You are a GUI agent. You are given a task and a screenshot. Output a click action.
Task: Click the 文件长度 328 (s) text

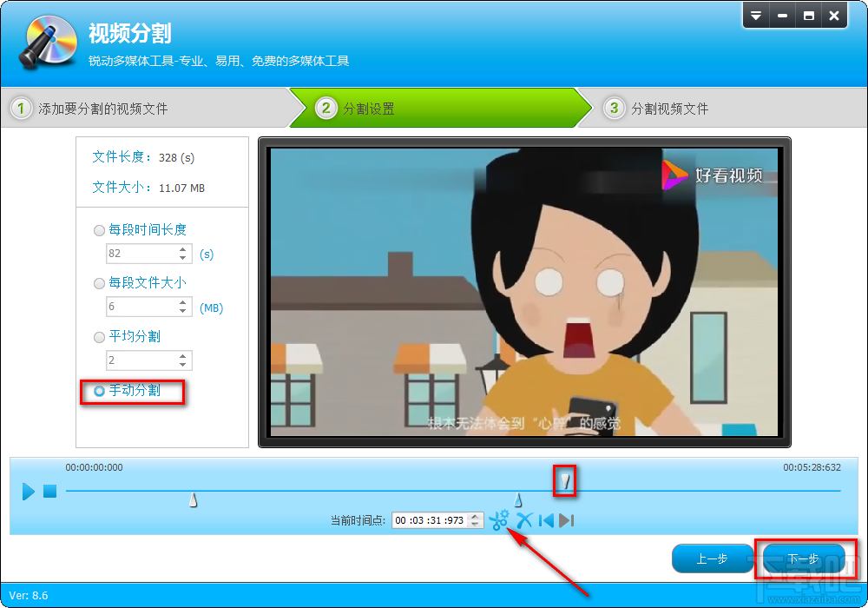pyautogui.click(x=143, y=157)
